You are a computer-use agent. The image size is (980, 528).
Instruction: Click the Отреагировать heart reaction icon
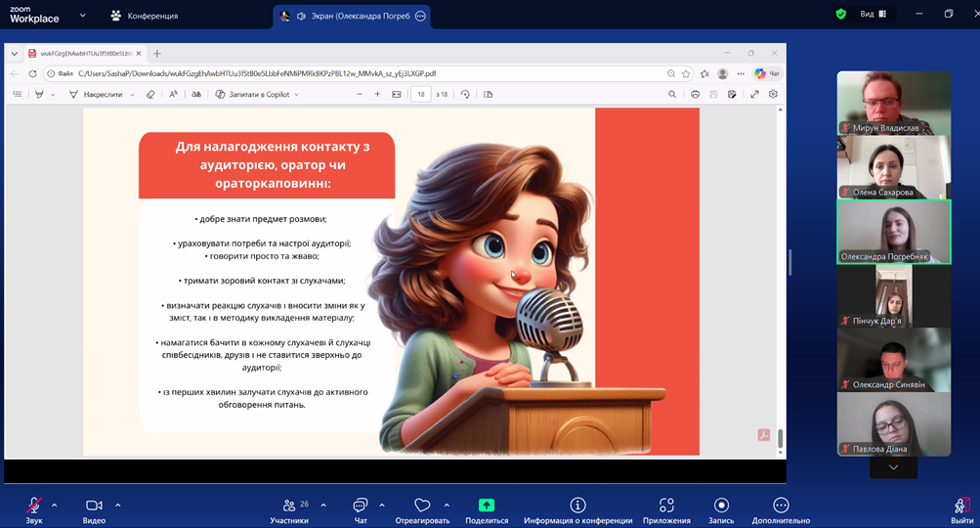click(422, 506)
